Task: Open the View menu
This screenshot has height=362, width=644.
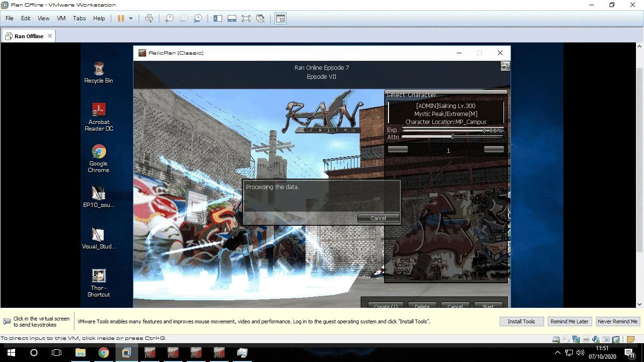Action: point(43,18)
